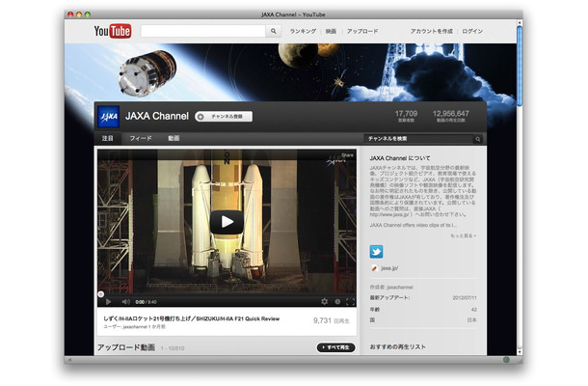Click the アップロード動画 heading

(126, 347)
